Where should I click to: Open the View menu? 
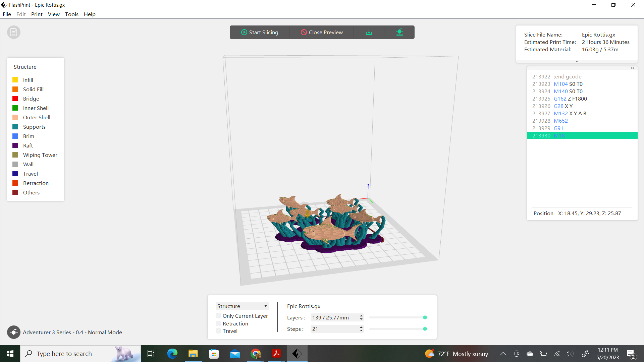[x=54, y=14]
